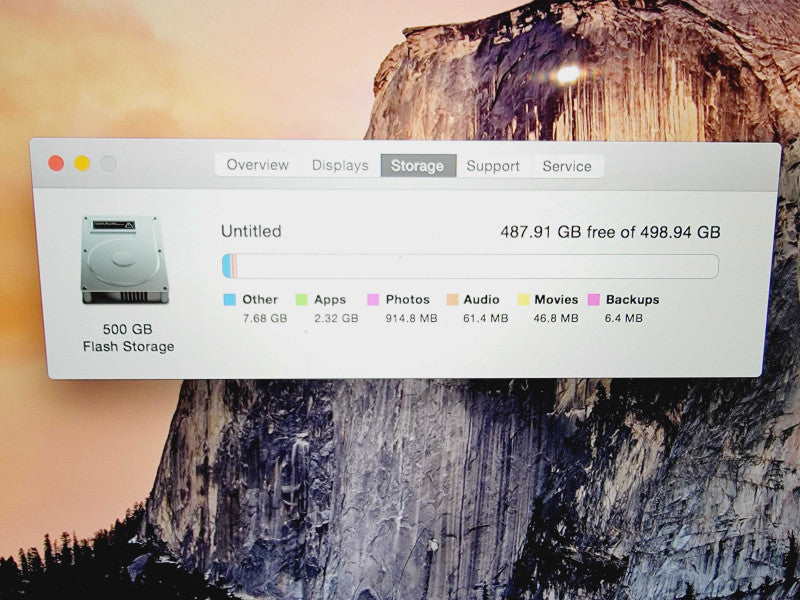Close the window with the red button
Image resolution: width=800 pixels, height=600 pixels.
(x=56, y=163)
